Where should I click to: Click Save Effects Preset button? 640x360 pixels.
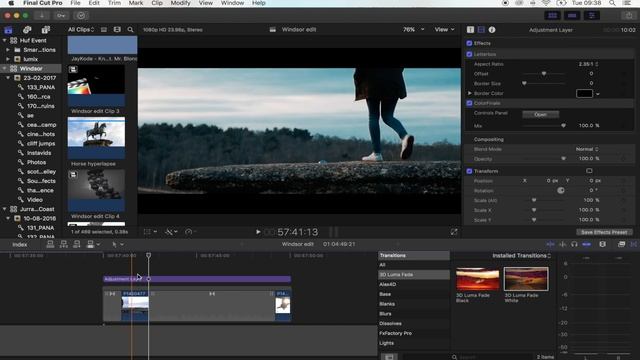[604, 232]
